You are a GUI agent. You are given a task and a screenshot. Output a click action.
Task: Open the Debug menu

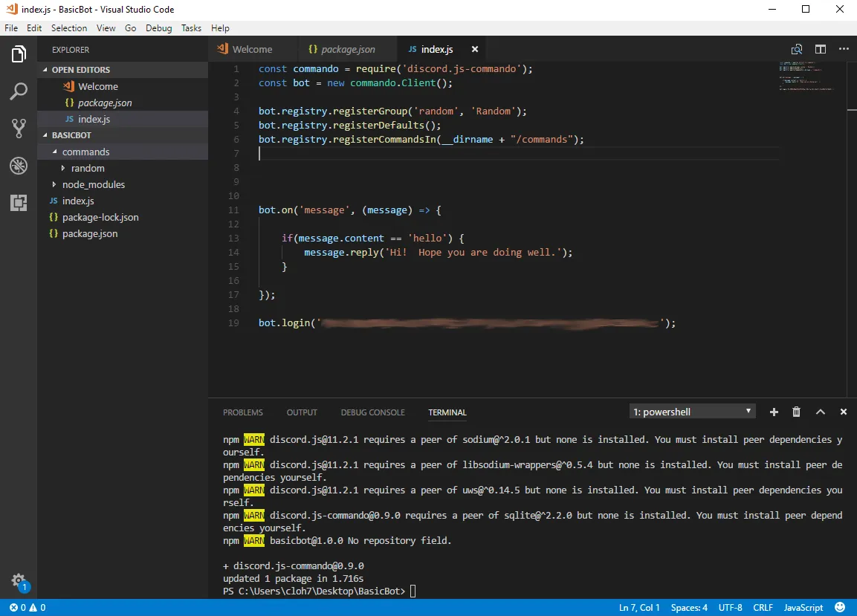(x=158, y=27)
